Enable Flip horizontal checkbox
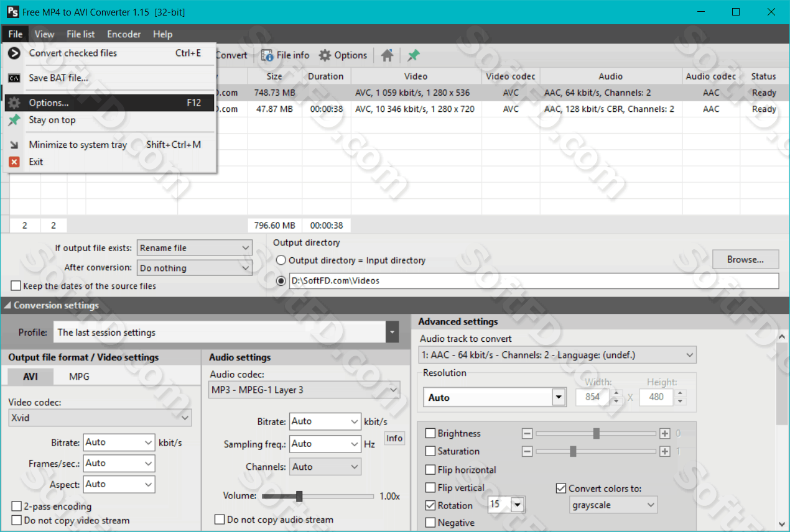Image resolution: width=790 pixels, height=532 pixels. [430, 470]
